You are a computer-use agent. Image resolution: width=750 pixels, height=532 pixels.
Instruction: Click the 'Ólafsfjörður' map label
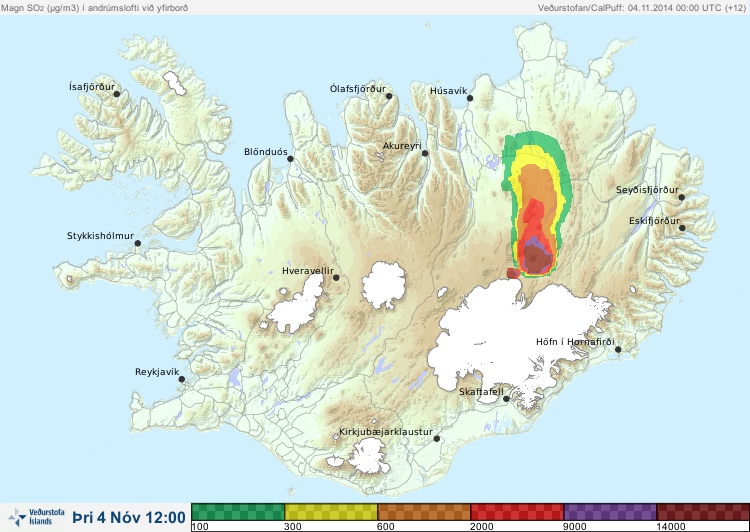(358, 89)
